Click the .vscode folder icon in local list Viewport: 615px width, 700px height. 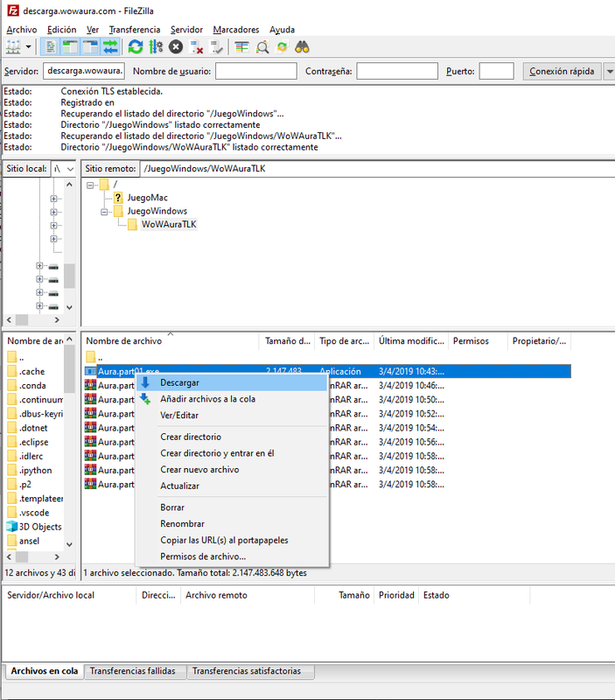[x=12, y=513]
